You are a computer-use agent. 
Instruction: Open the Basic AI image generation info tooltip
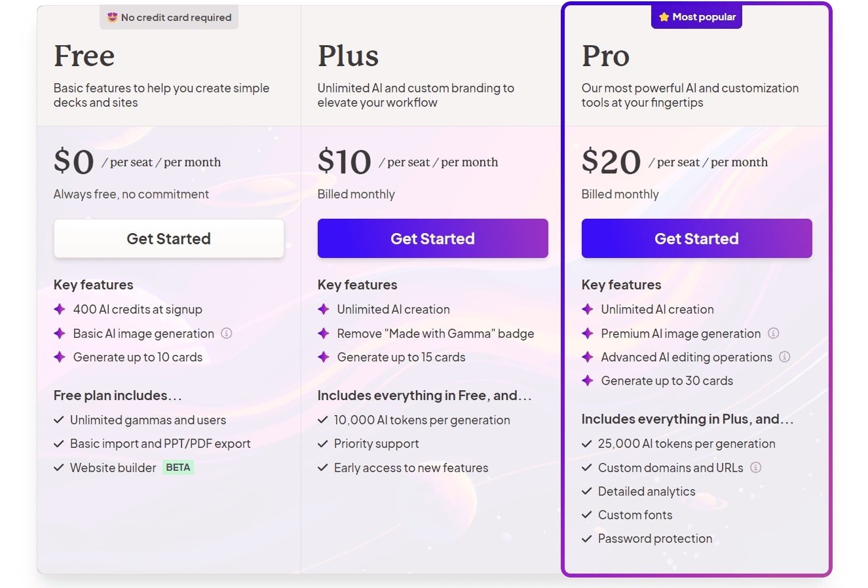227,333
